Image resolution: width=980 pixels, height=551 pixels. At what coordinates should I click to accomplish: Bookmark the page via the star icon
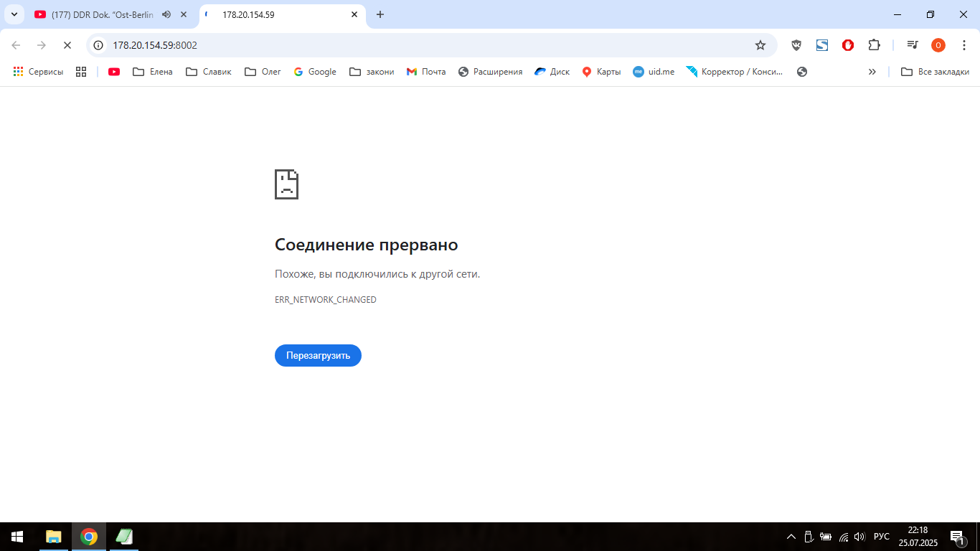click(760, 44)
